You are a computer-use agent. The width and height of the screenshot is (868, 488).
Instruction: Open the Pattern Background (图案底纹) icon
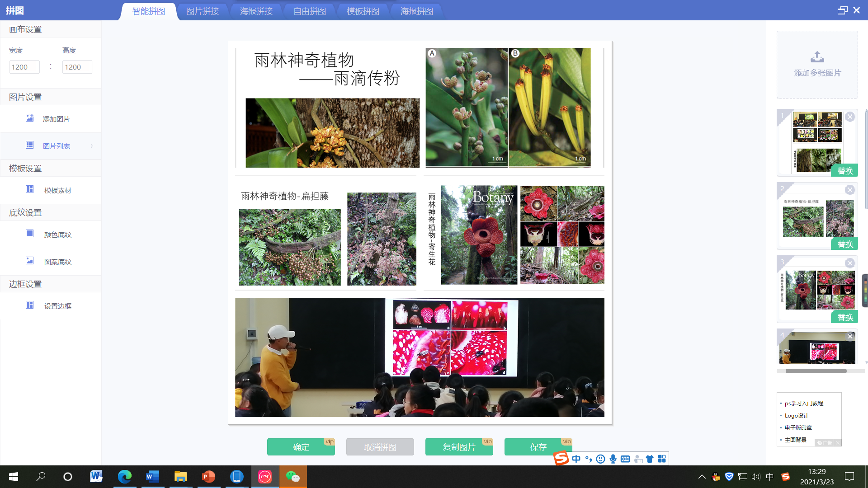(x=29, y=261)
